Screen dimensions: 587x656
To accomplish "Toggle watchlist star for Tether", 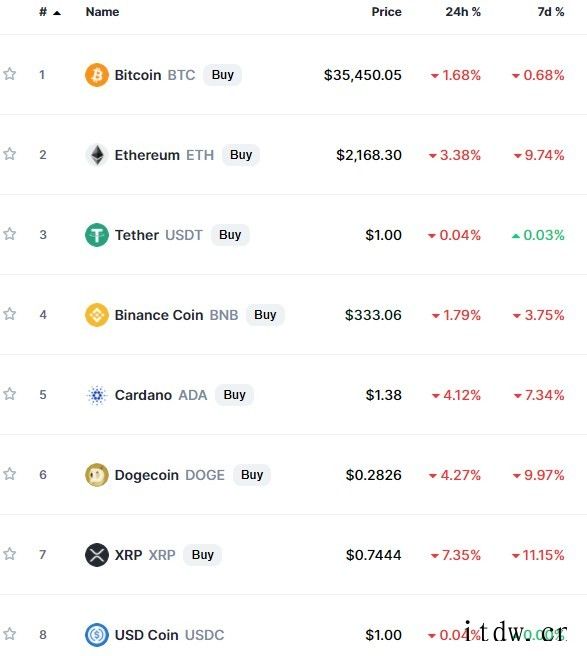I will coord(10,234).
